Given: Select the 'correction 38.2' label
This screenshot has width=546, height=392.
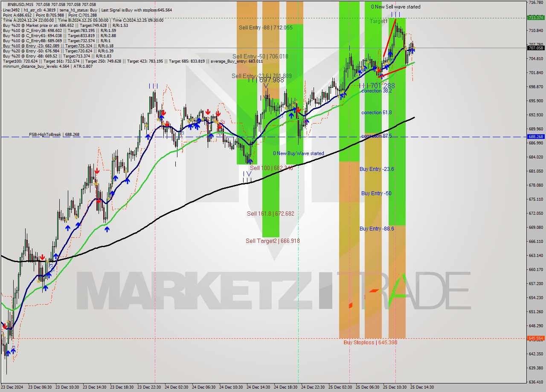Looking at the screenshot, I should [376, 91].
